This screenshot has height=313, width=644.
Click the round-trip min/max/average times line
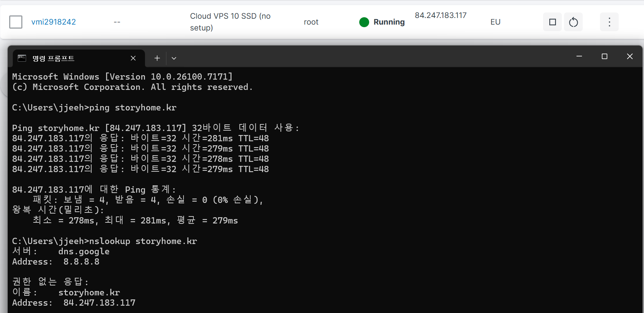point(135,221)
